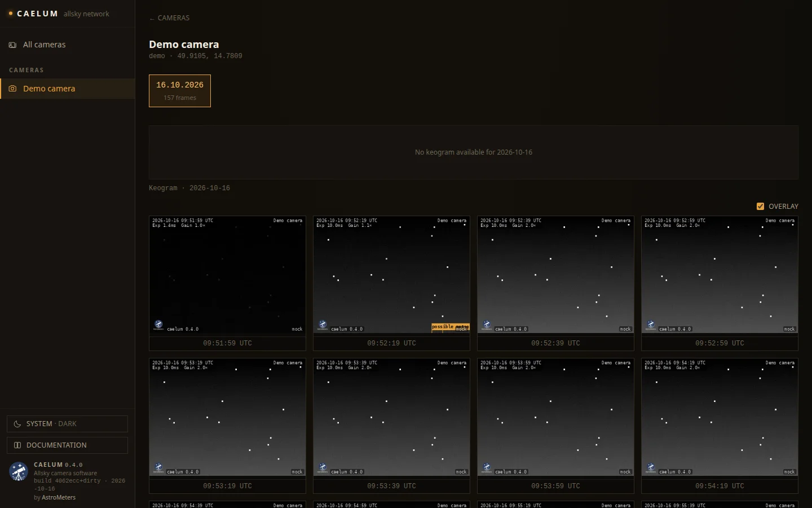
Task: Open the 09:53:19 UTC frame thumbnail
Action: [227, 417]
